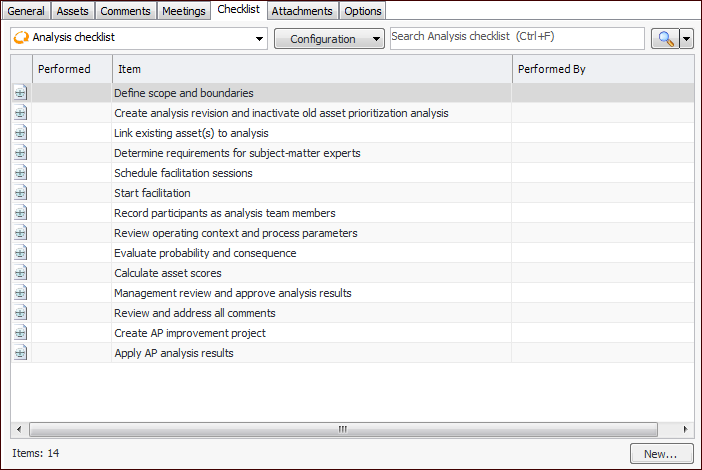Expand the Configuration dropdown button

[329, 39]
